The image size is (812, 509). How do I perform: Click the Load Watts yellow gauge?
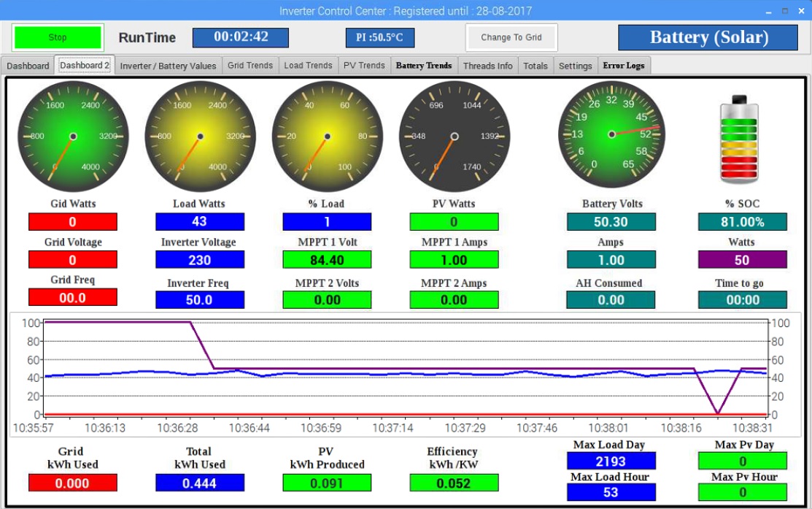(x=200, y=137)
